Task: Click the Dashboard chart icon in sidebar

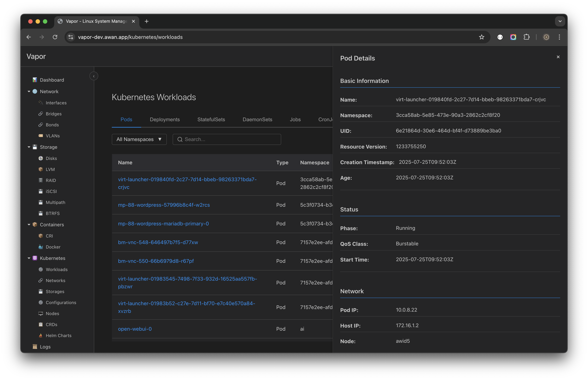Action: coord(35,80)
